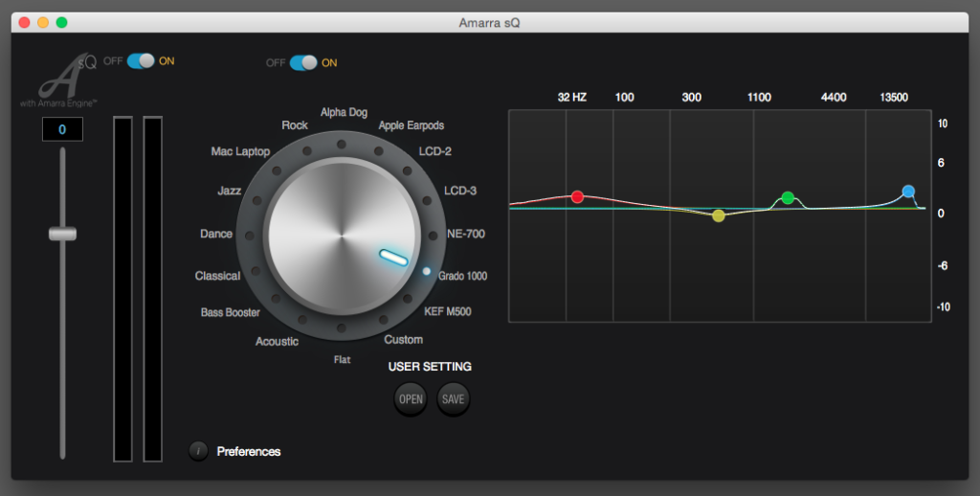Viewport: 980px width, 496px height.
Task: Choose the Classical preset dot
Action: pos(256,271)
